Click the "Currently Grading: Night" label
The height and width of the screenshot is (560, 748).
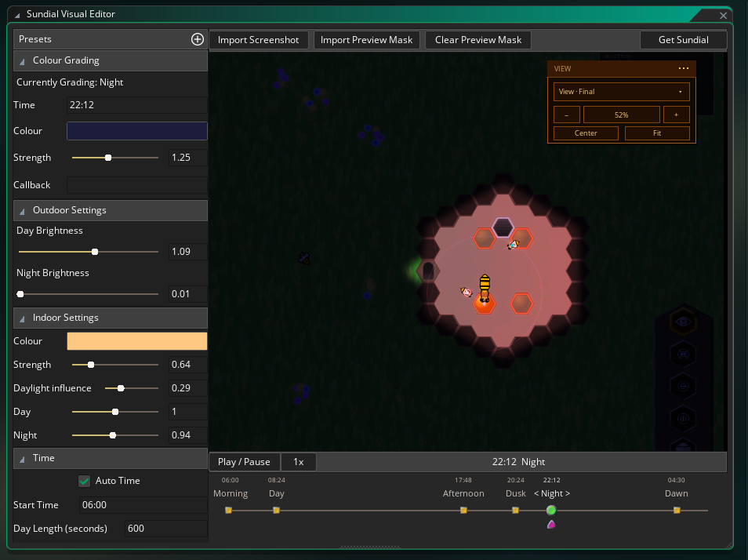click(x=70, y=82)
